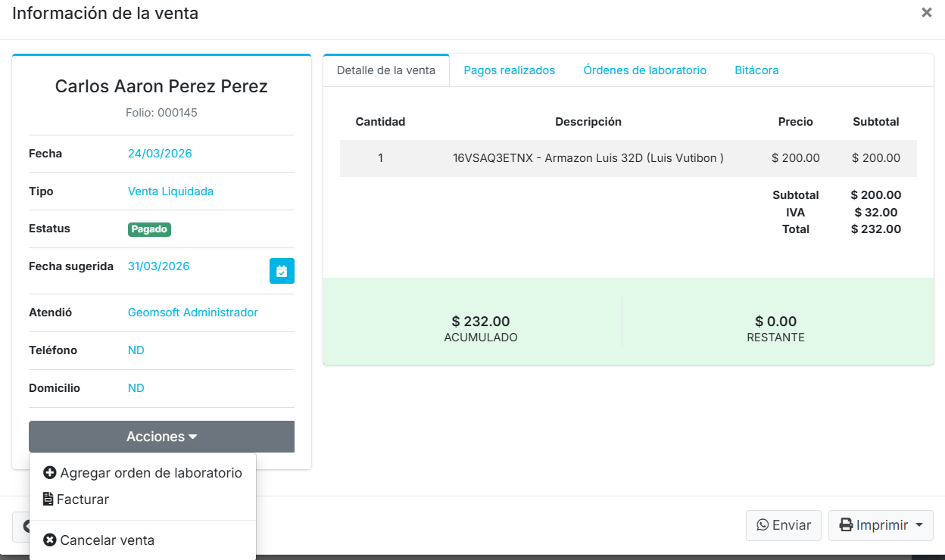The width and height of the screenshot is (945, 560).
Task: Click the calendar icon beside Fecha sugerida
Action: click(x=282, y=271)
